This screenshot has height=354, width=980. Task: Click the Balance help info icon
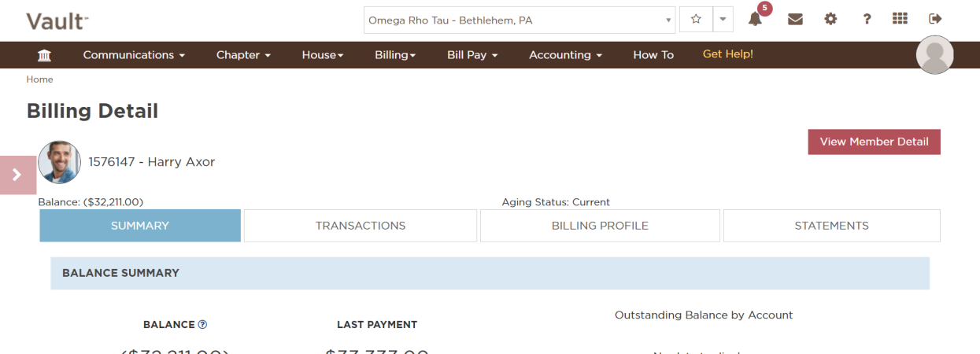202,324
